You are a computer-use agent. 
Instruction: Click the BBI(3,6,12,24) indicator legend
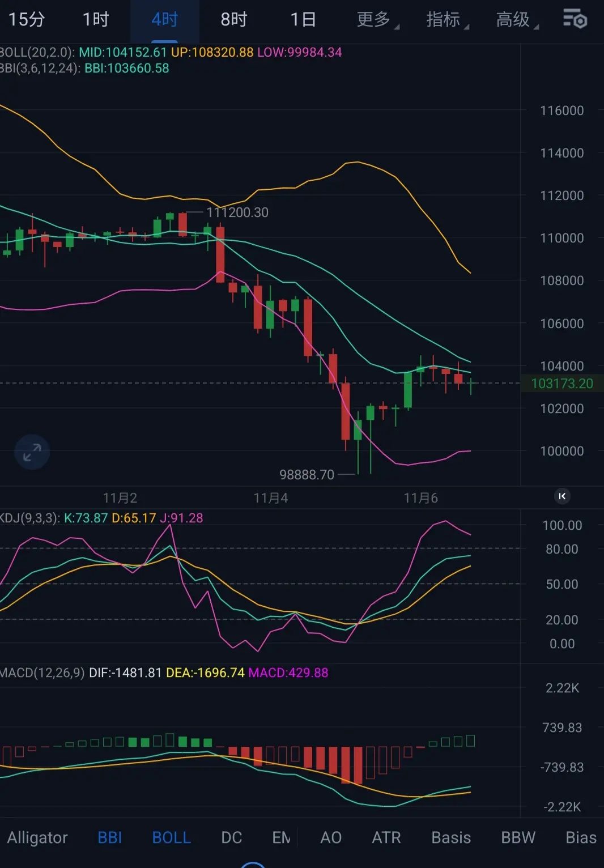click(x=41, y=69)
